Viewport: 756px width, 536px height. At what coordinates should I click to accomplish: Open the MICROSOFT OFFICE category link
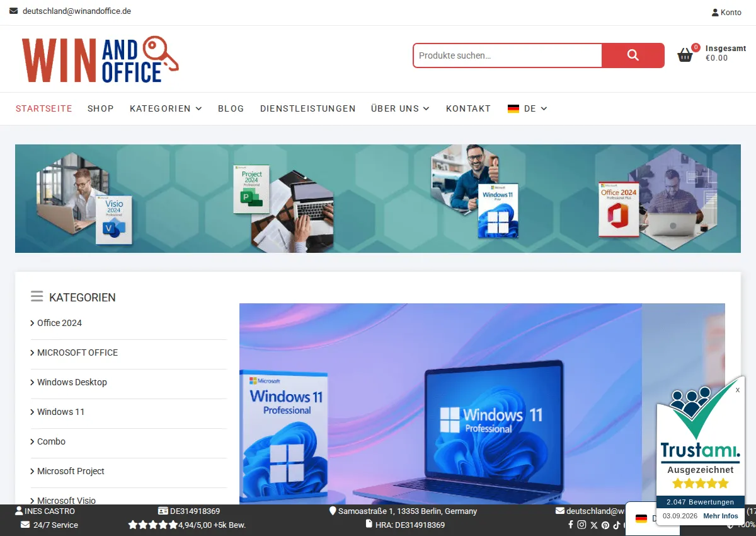tap(77, 352)
